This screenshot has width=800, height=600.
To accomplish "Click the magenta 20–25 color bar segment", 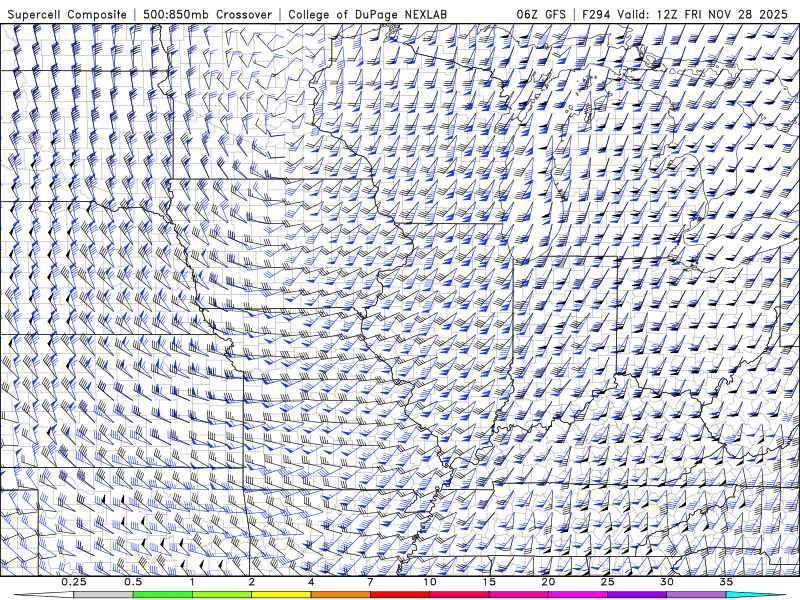I will (x=578, y=594).
